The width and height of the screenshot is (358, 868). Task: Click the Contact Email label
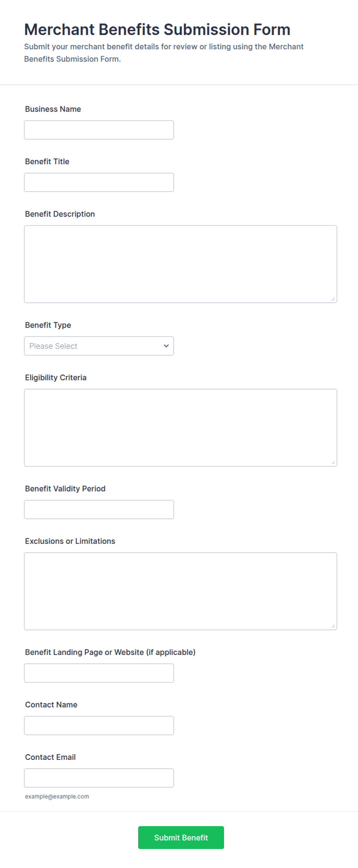click(x=50, y=757)
